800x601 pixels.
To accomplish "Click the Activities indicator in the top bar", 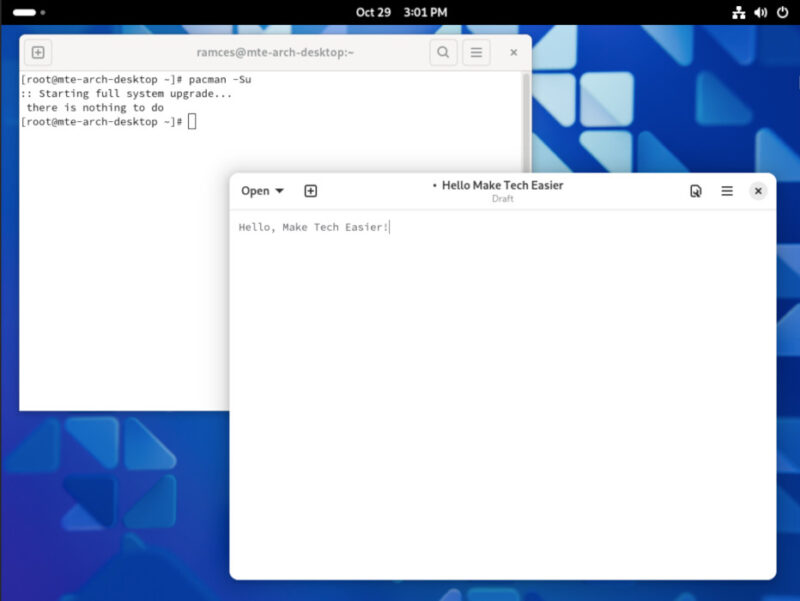I will (x=25, y=12).
